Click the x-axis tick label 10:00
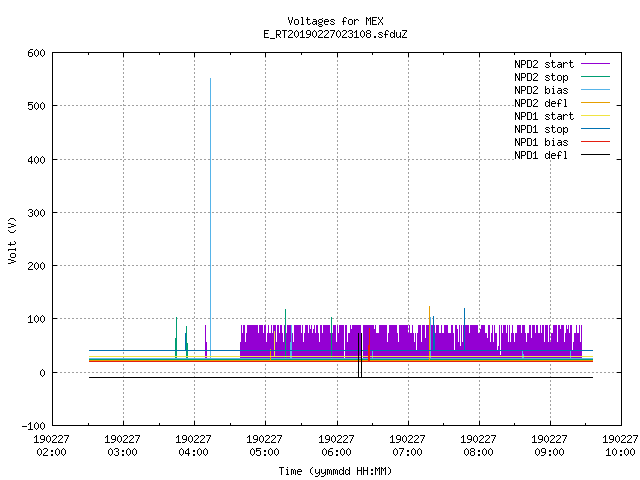This screenshot has height=480, width=640. coord(620,452)
